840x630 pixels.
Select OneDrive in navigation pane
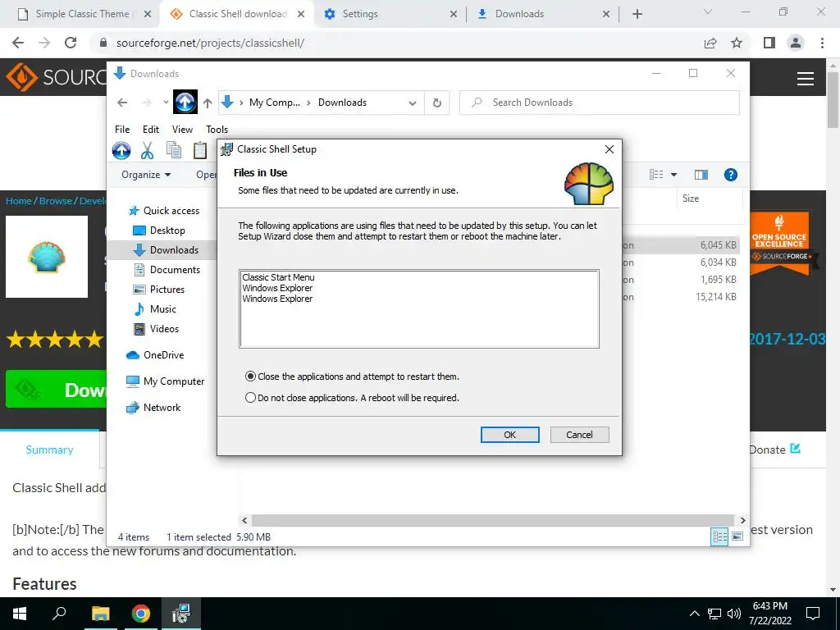click(x=155, y=355)
